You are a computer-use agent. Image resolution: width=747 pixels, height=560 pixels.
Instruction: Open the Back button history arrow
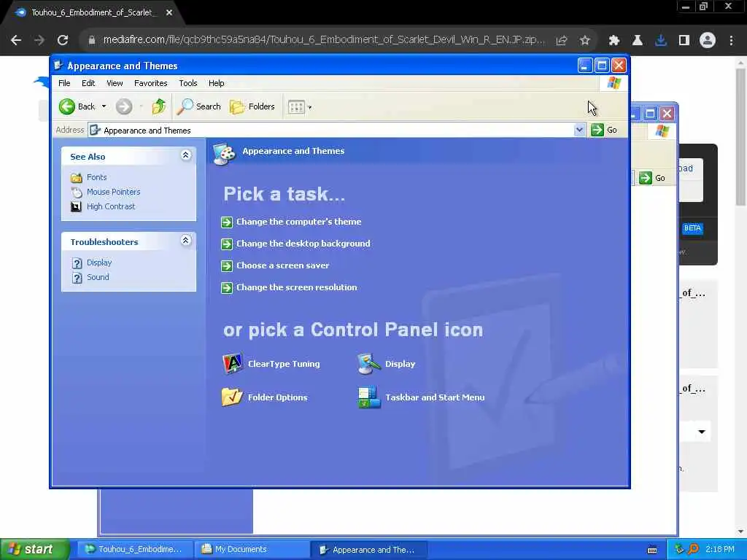104,106
